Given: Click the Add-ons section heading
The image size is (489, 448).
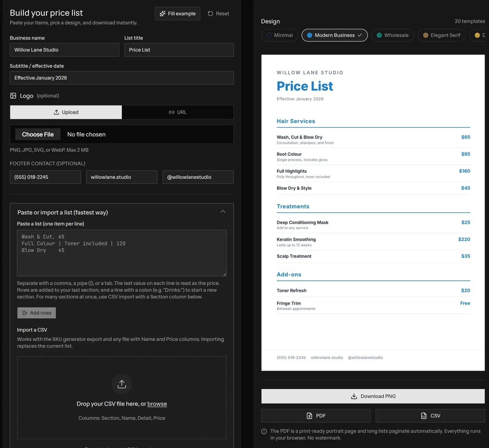Looking at the screenshot, I should tap(289, 274).
